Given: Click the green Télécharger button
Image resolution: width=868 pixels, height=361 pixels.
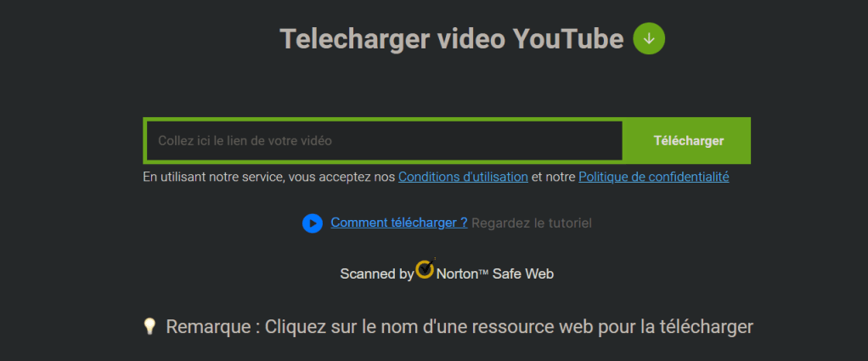Looking at the screenshot, I should [688, 141].
